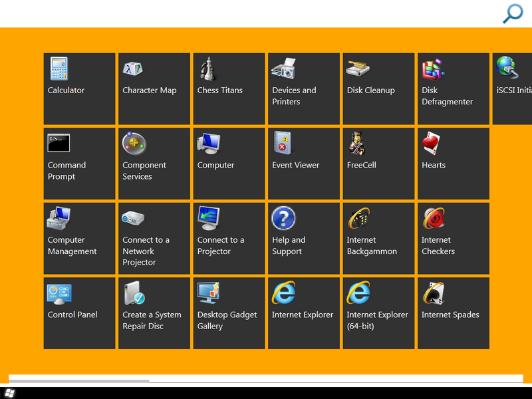Click the iSCSI Initiator globe icon
The image size is (532, 399).
(x=507, y=67)
